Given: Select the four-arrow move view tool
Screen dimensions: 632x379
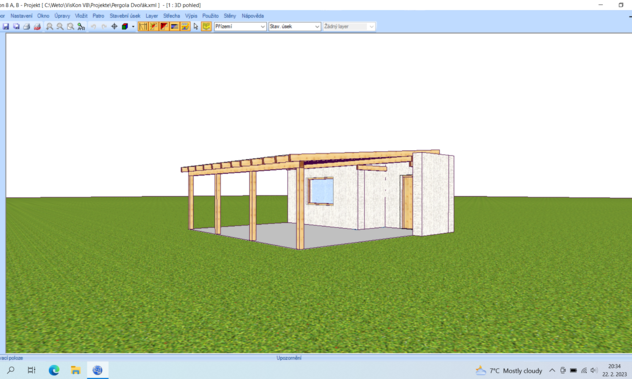Looking at the screenshot, I should point(114,27).
